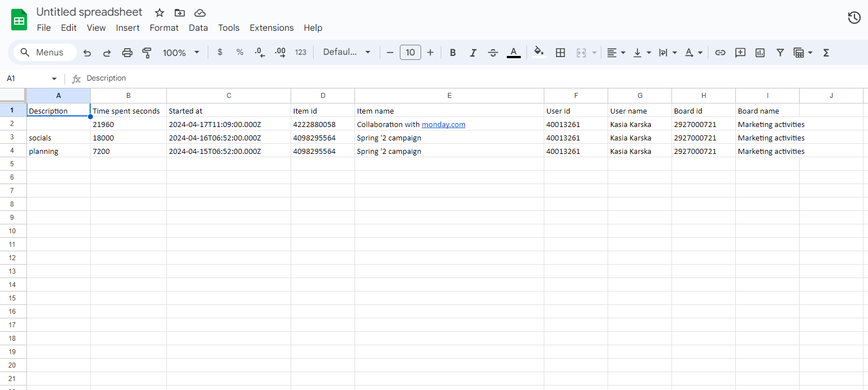868x390 pixels.
Task: Toggle bold formatting
Action: [452, 52]
